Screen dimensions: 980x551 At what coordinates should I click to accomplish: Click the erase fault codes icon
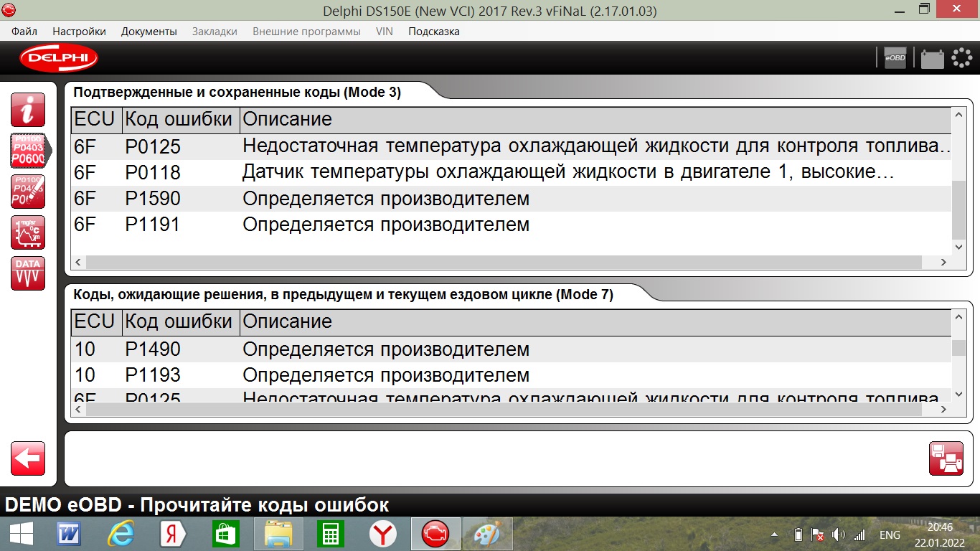click(28, 192)
